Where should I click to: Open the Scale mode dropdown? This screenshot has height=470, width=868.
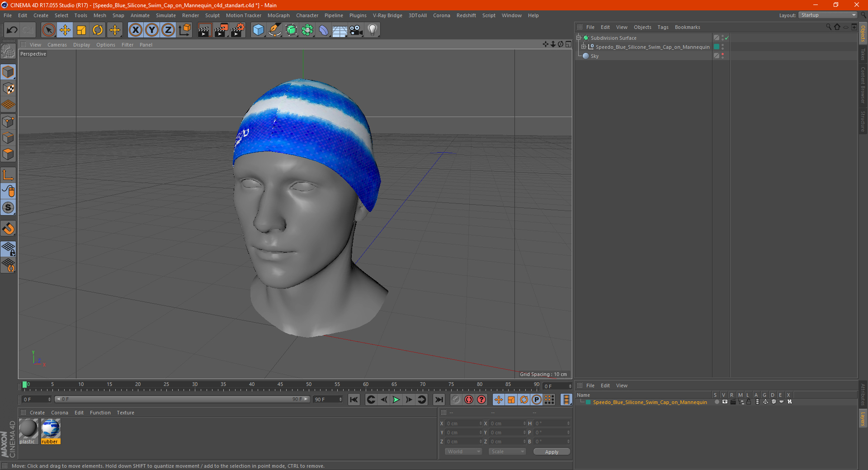coord(507,451)
